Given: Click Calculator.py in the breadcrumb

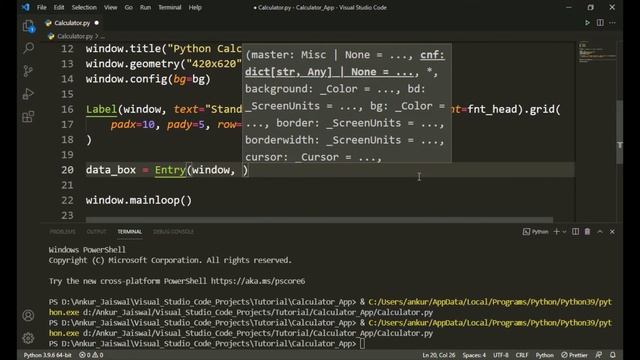Looking at the screenshot, I should (x=75, y=36).
